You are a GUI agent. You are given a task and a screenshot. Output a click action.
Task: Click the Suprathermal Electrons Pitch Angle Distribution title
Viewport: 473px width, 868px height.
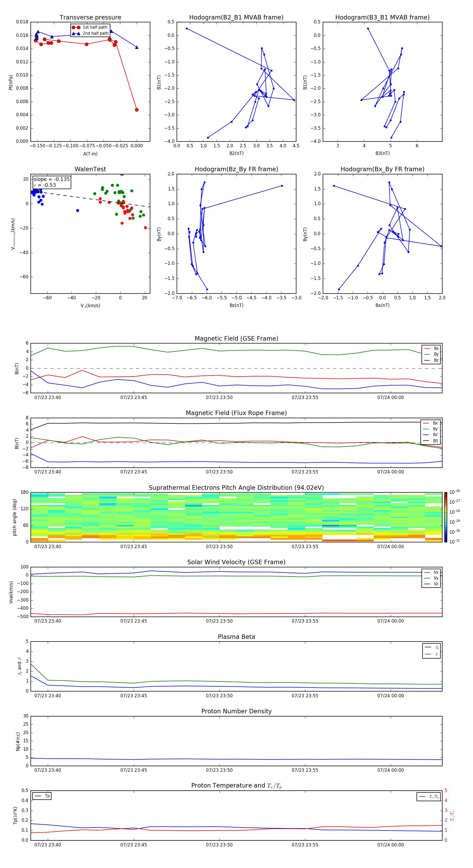click(236, 488)
